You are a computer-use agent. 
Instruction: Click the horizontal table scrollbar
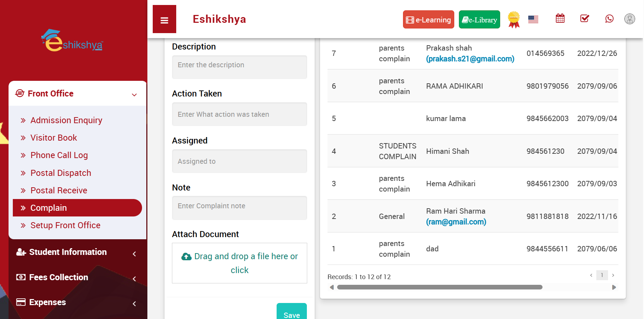click(x=439, y=287)
